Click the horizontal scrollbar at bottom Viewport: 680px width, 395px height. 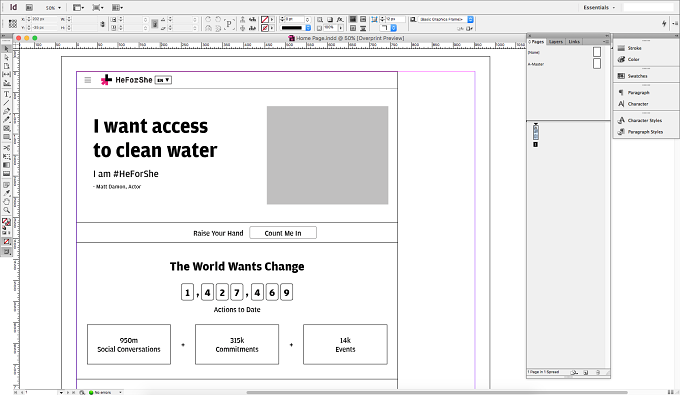point(437,392)
